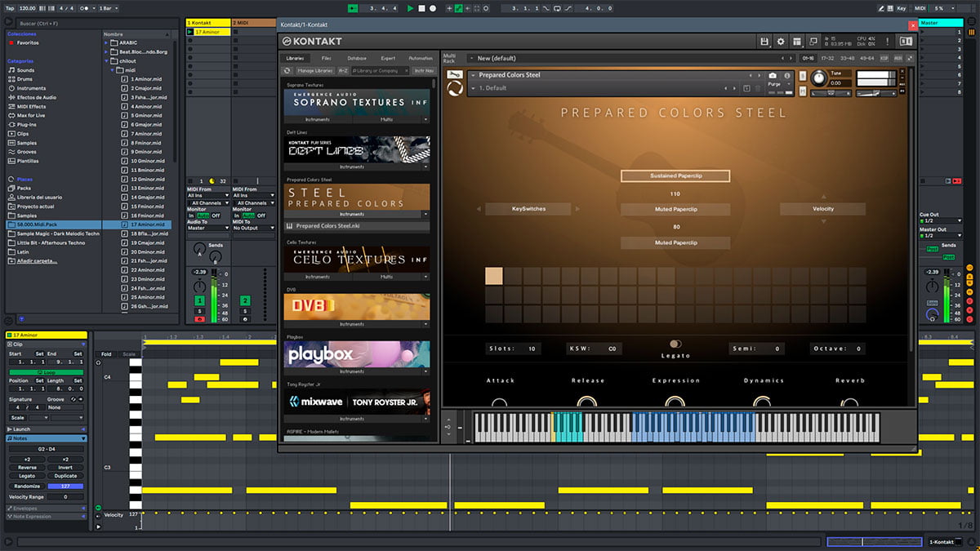
Task: Toggle track 2 activator button
Action: [245, 301]
